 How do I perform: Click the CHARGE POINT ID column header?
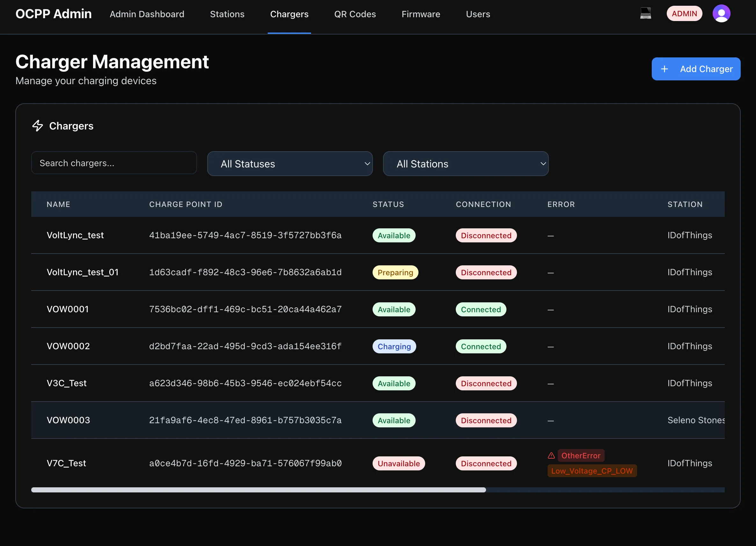pyautogui.click(x=186, y=204)
